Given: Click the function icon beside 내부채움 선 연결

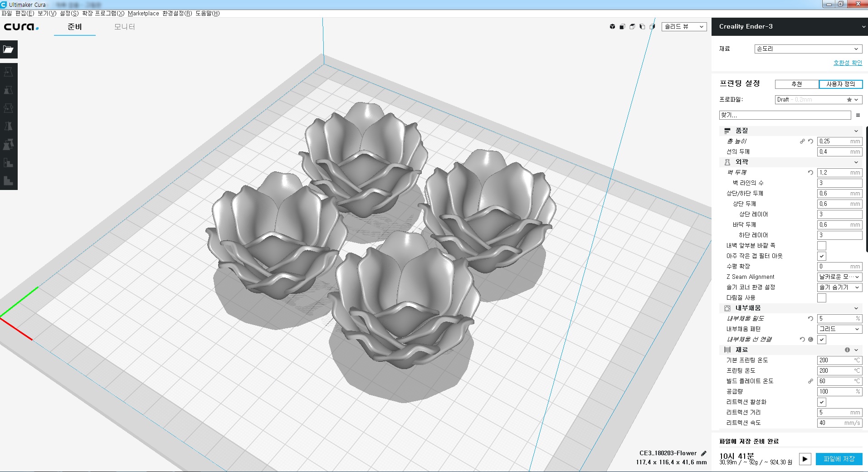Looking at the screenshot, I should click(x=810, y=340).
